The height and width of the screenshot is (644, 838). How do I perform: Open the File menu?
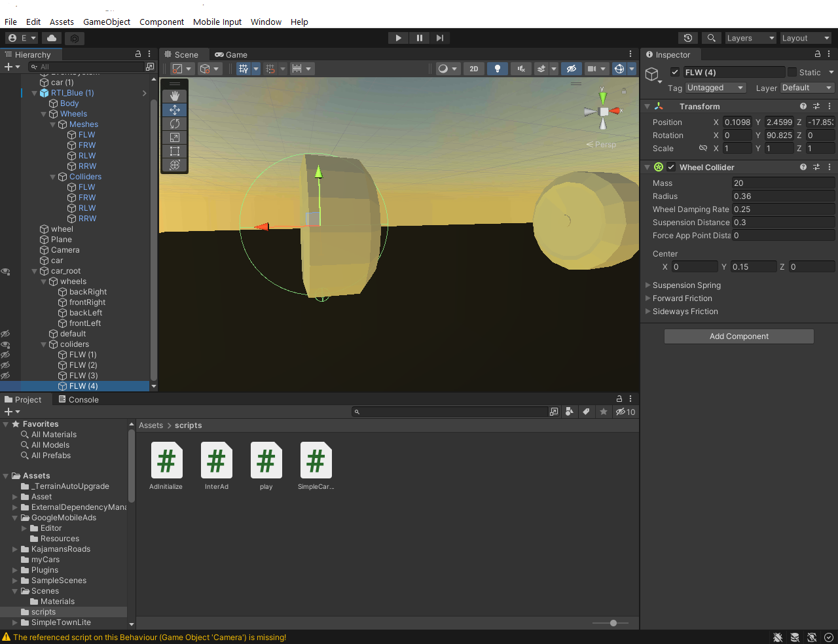(10, 22)
